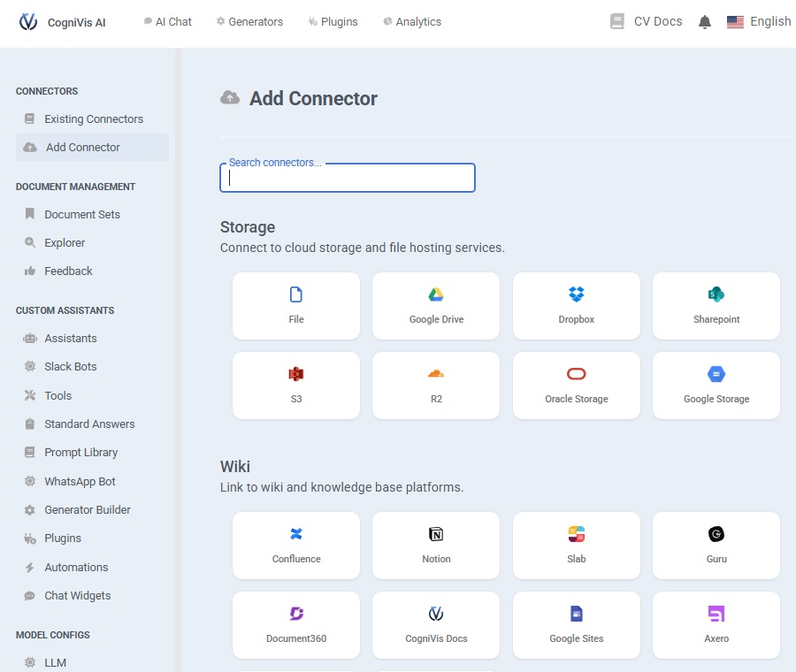
Task: Click the Guru connector icon
Action: pos(716,534)
